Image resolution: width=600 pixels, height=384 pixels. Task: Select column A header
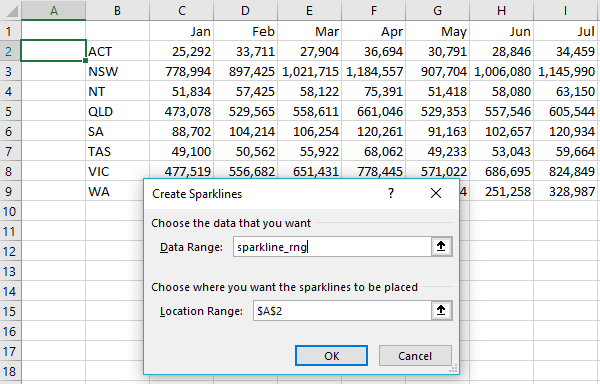pyautogui.click(x=54, y=10)
